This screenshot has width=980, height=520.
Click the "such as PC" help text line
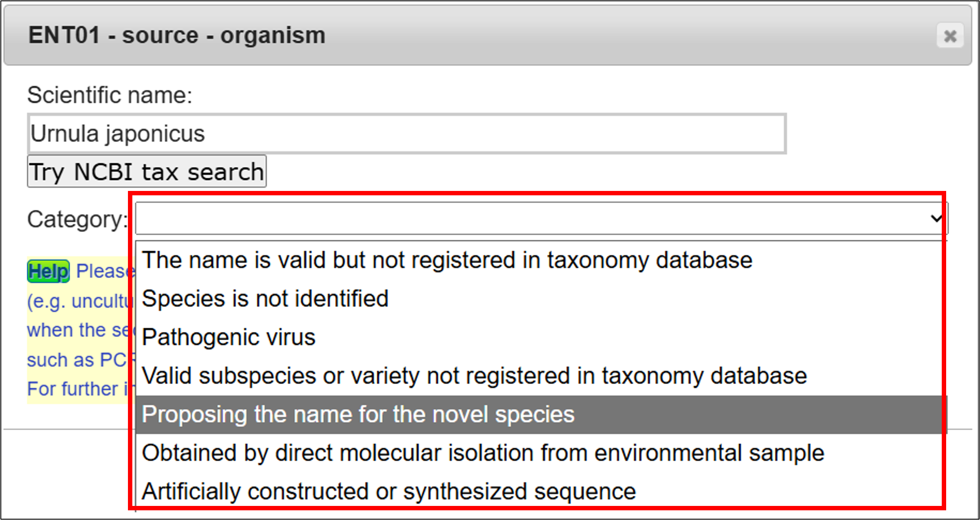pyautogui.click(x=77, y=360)
